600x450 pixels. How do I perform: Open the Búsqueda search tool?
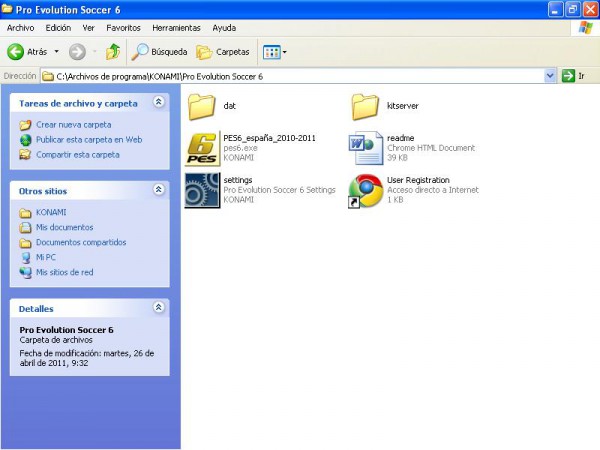pyautogui.click(x=160, y=52)
